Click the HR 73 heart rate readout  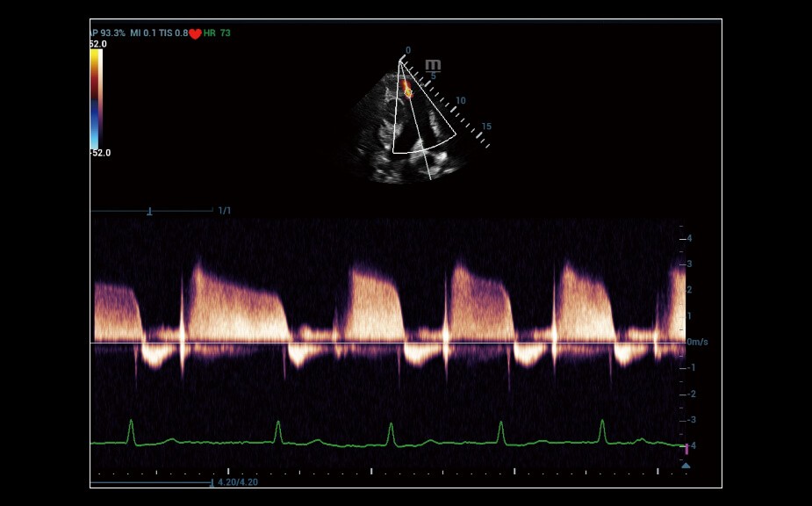point(218,33)
